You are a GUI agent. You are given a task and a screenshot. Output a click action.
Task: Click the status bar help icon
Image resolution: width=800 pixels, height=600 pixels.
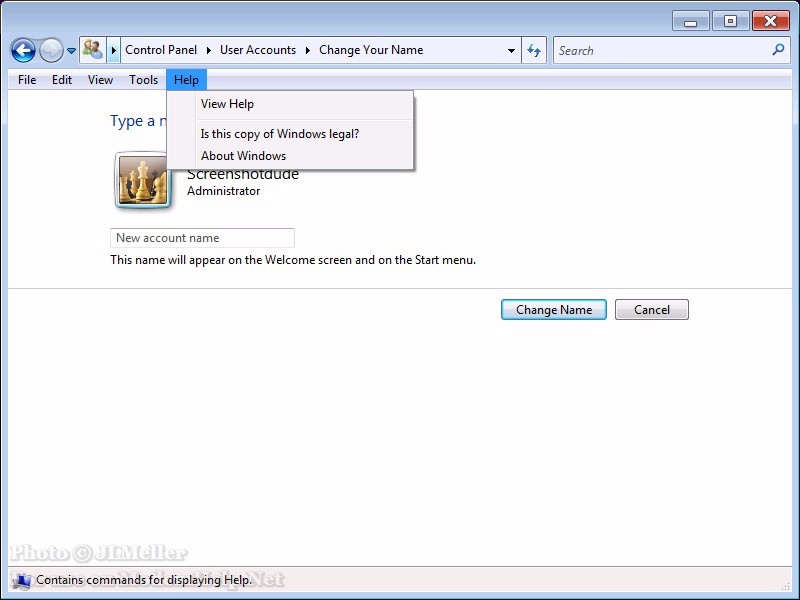click(x=22, y=581)
